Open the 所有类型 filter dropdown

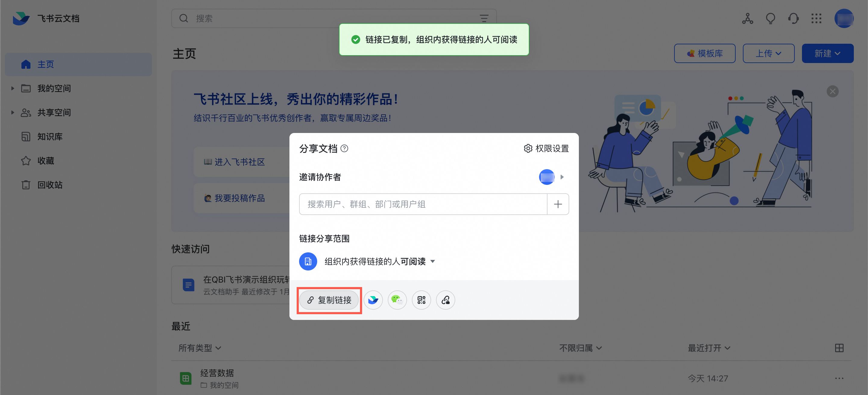[200, 348]
